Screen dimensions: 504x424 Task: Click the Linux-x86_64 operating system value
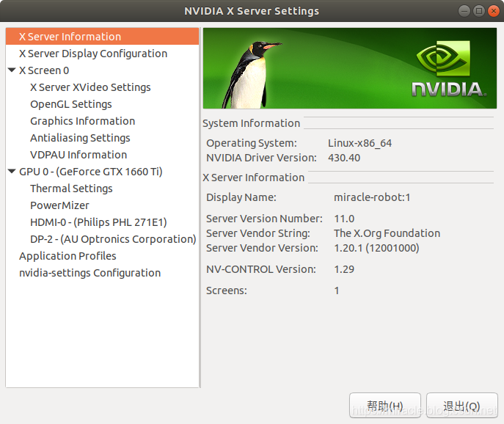[x=359, y=143]
